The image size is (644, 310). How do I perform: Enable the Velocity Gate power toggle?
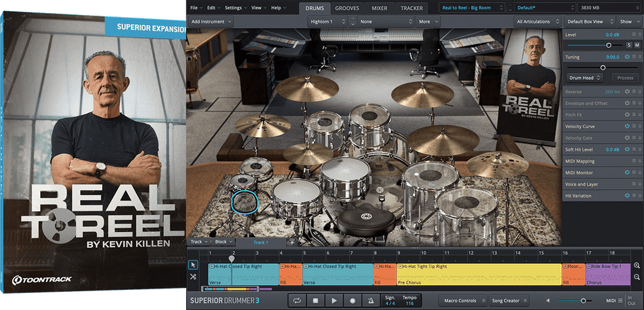point(627,138)
